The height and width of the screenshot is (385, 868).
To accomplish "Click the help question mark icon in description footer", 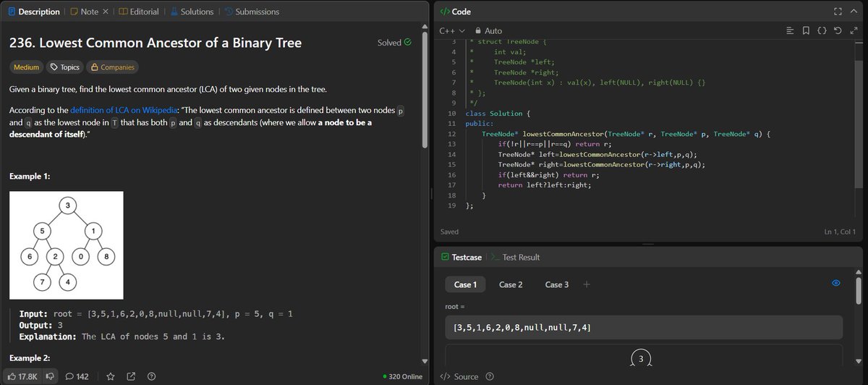I will click(x=152, y=376).
